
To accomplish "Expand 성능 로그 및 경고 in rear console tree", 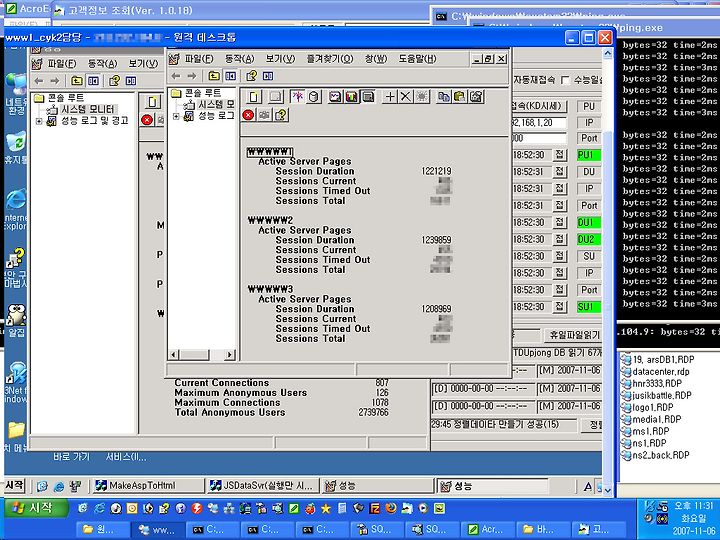I will tap(39, 121).
